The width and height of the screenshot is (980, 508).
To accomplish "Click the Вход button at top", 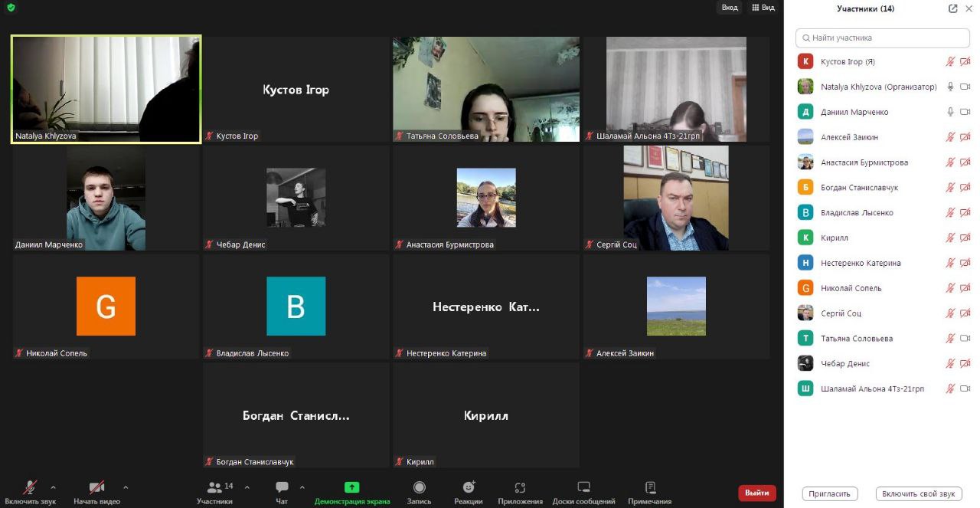I will point(730,8).
